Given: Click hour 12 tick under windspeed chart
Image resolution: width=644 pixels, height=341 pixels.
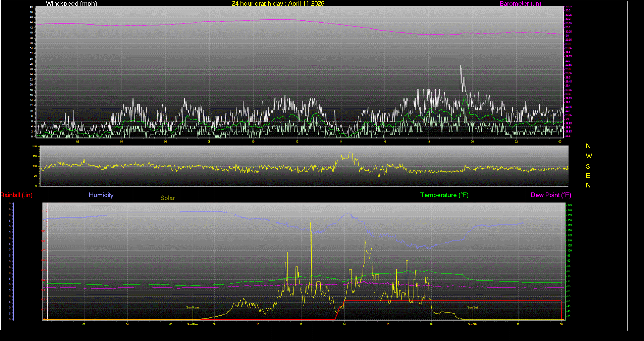Looking at the screenshot, I should pyautogui.click(x=297, y=141).
